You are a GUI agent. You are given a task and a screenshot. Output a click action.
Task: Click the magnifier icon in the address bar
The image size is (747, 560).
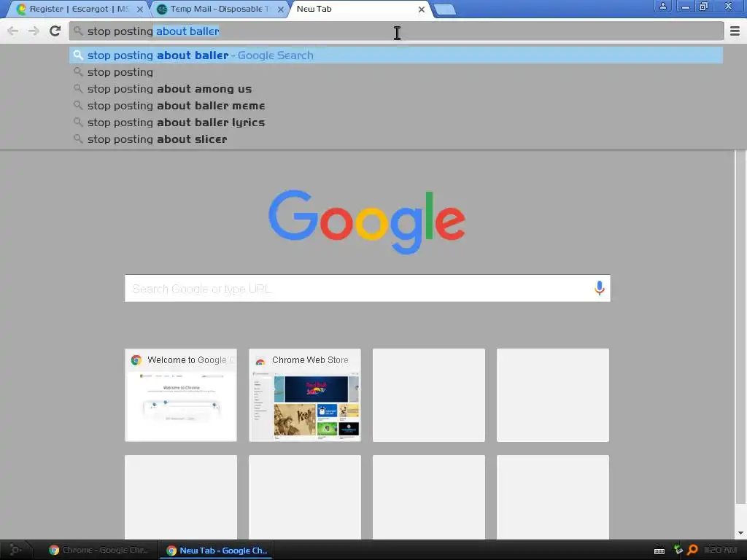pos(78,31)
